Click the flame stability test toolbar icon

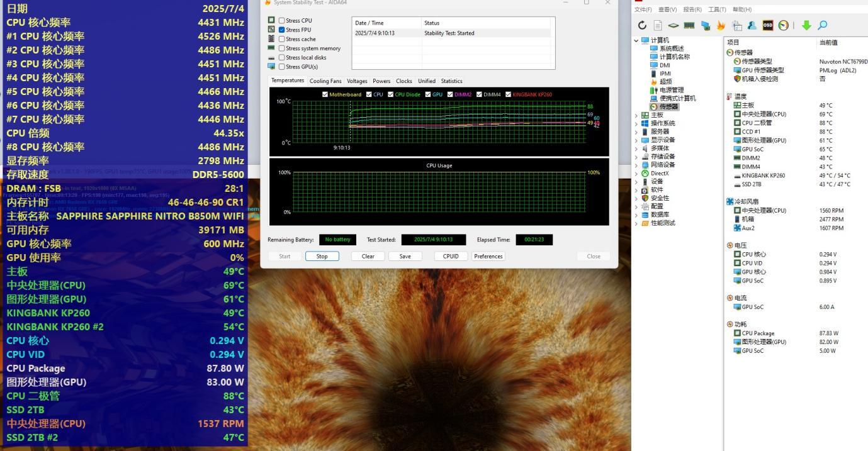pyautogui.click(x=721, y=26)
